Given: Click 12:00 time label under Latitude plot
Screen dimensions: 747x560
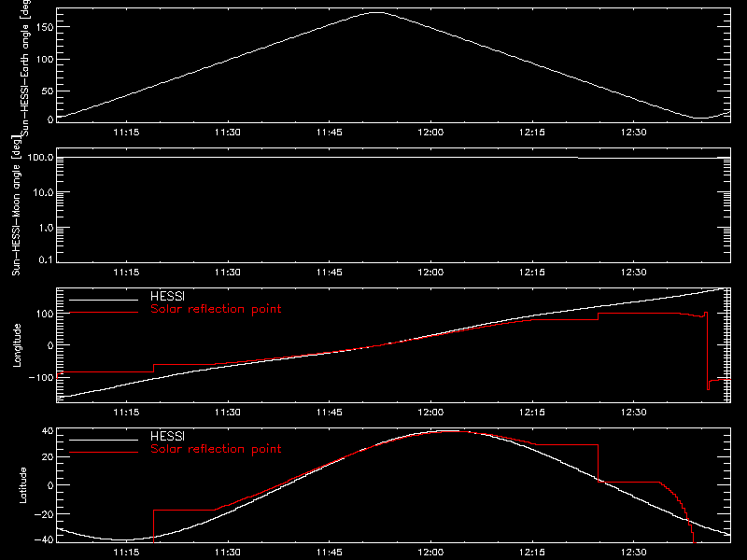Looking at the screenshot, I should [x=430, y=552].
